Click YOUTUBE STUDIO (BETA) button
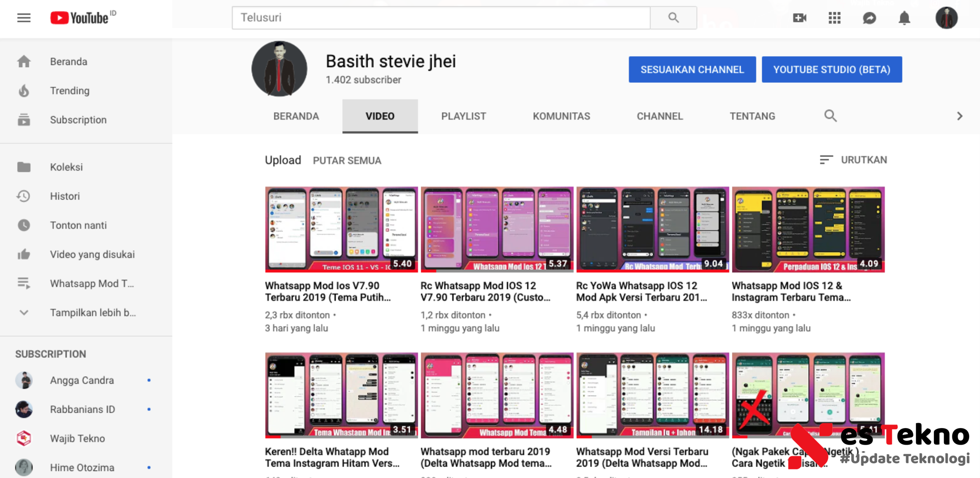The height and width of the screenshot is (478, 980). point(831,69)
